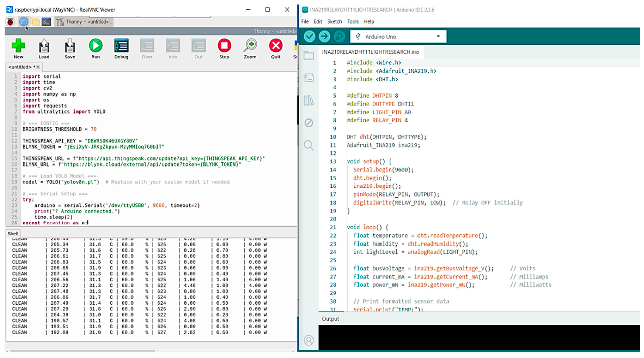The height and width of the screenshot is (358, 644).
Task: Click the Arduino Verify checkmark button
Action: (310, 37)
